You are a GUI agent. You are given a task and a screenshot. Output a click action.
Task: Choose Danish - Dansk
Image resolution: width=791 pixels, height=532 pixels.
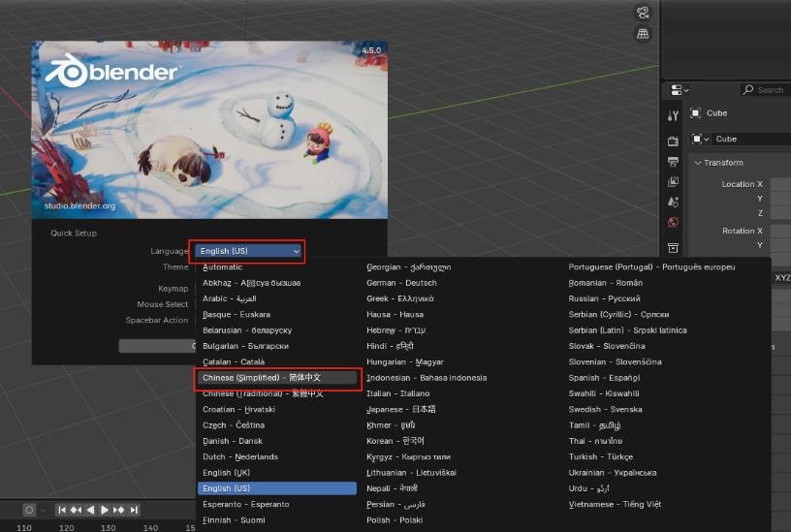[x=277, y=441]
